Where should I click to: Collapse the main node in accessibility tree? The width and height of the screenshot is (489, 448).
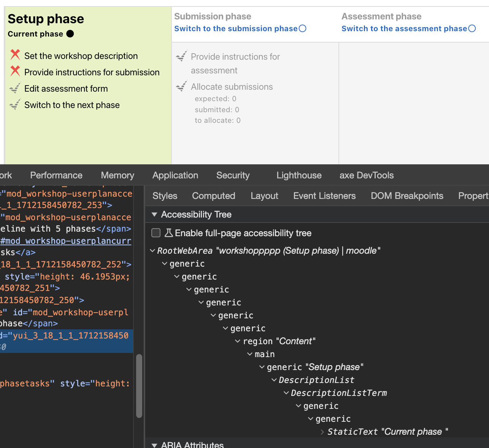click(x=250, y=354)
